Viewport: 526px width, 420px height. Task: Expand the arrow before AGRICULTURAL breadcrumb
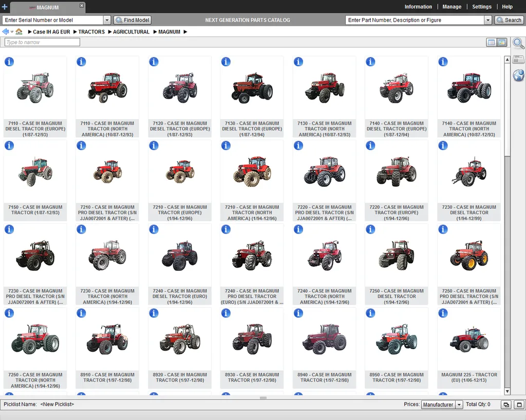[x=110, y=32]
